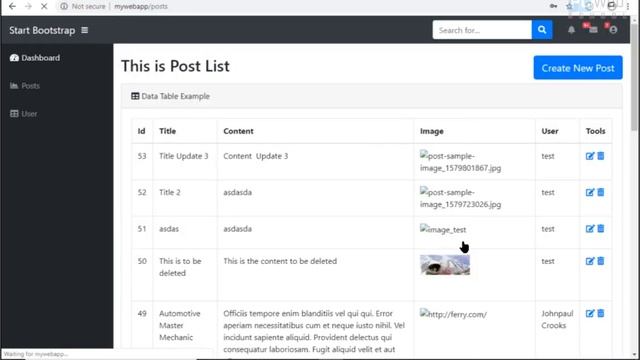Select id cell 49
Viewport: 640px width, 360px height.
click(142, 313)
